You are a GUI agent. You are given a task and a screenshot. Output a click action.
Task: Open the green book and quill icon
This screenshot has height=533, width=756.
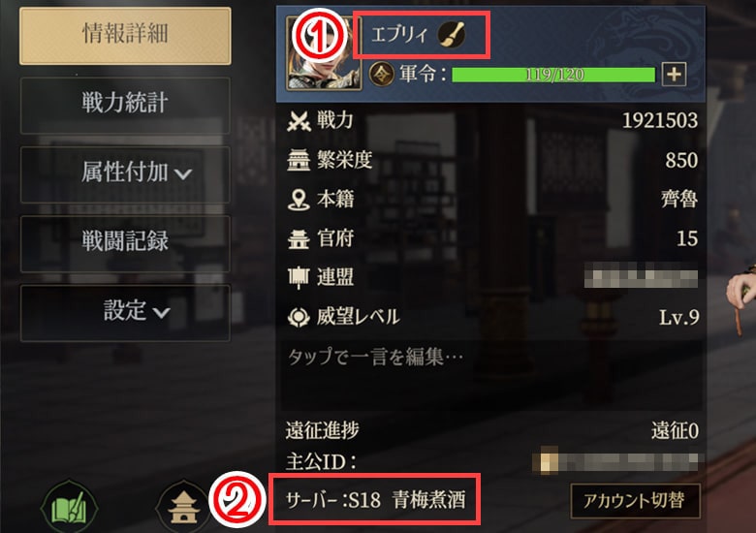point(70,508)
